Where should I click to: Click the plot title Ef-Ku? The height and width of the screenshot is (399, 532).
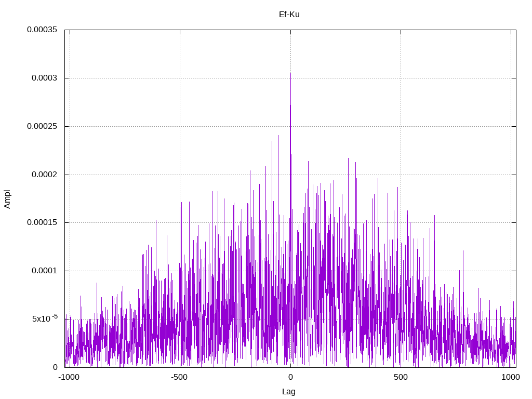tap(289, 15)
